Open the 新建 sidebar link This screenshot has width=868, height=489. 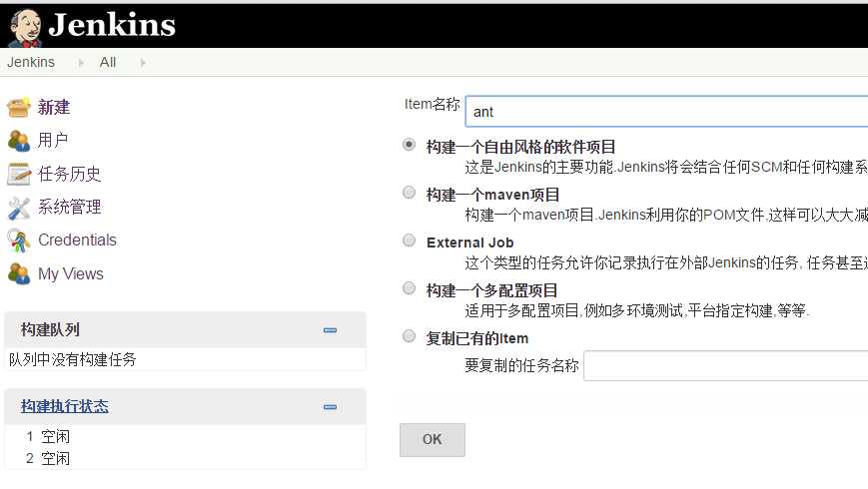[54, 107]
